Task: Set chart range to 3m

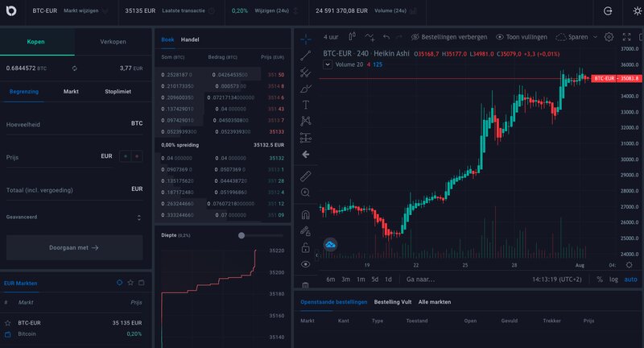Action: (346, 280)
